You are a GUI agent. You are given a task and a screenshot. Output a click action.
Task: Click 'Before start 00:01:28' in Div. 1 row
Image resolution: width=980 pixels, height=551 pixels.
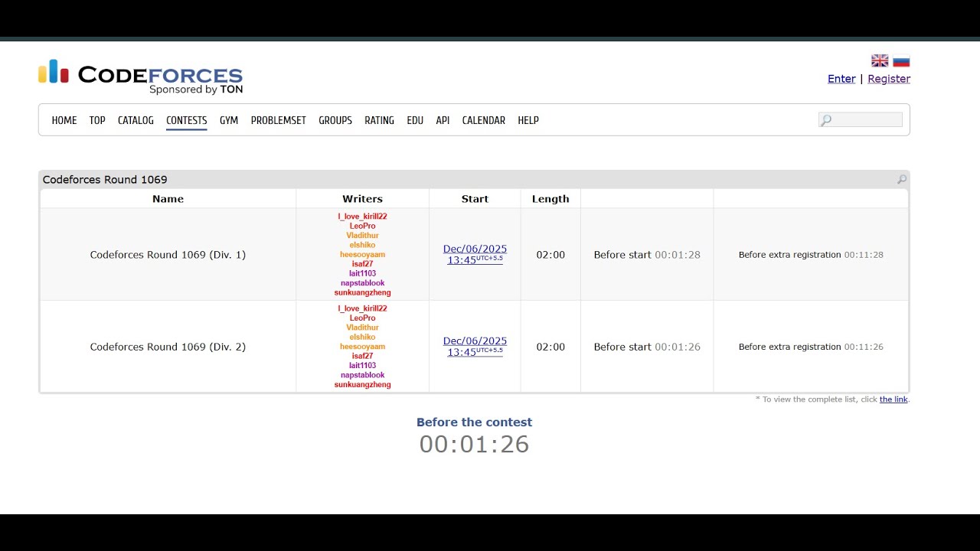pyautogui.click(x=647, y=255)
